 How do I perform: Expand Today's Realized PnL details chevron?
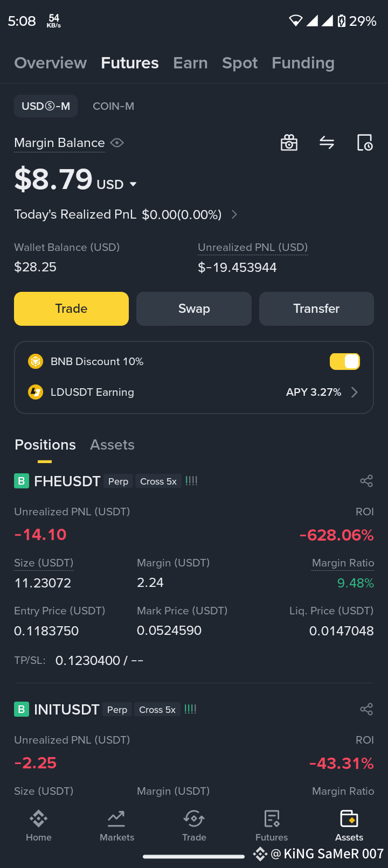234,214
